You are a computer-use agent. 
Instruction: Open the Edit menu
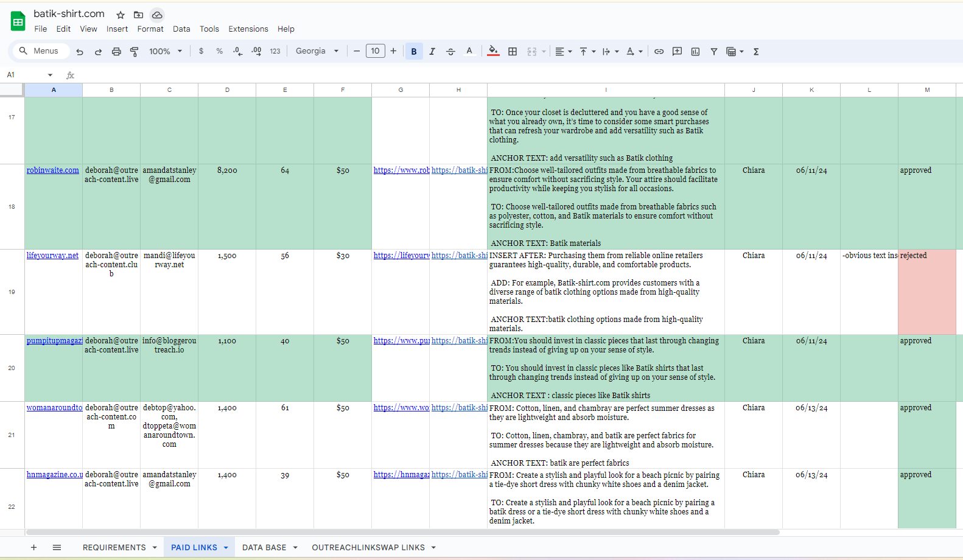tap(63, 29)
